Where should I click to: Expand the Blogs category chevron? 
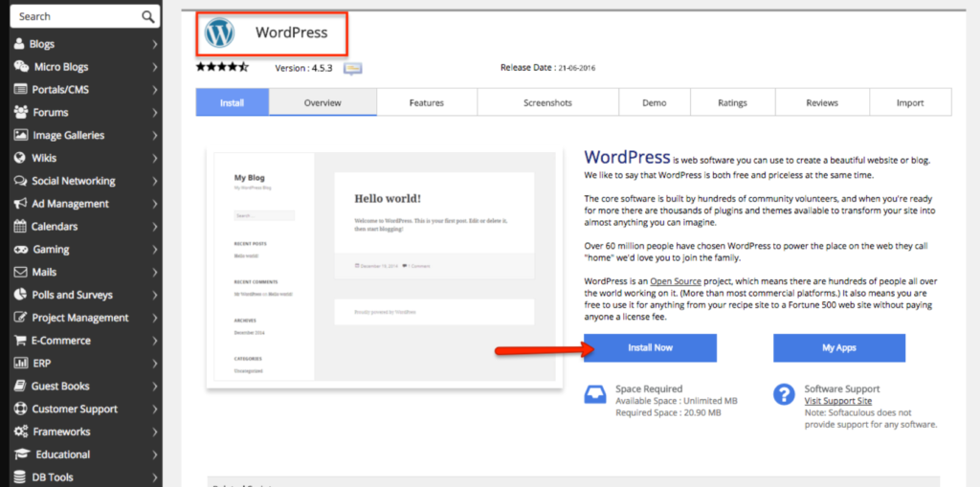coord(154,44)
